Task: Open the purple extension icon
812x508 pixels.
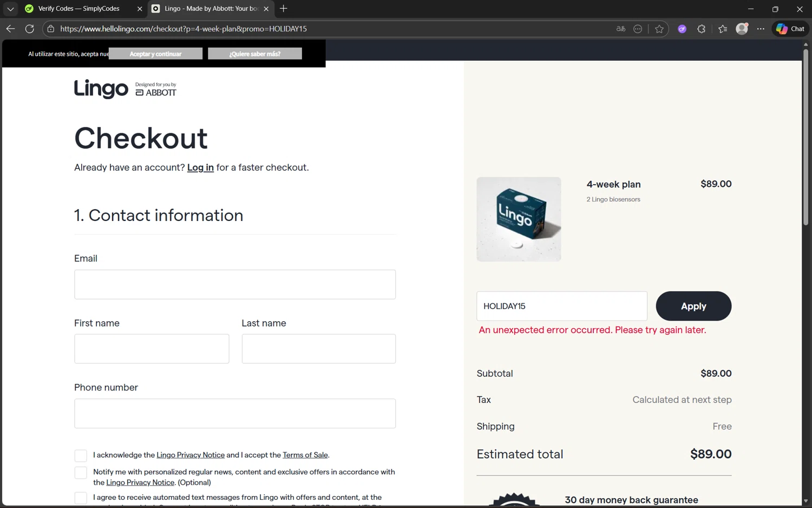Action: [x=682, y=29]
